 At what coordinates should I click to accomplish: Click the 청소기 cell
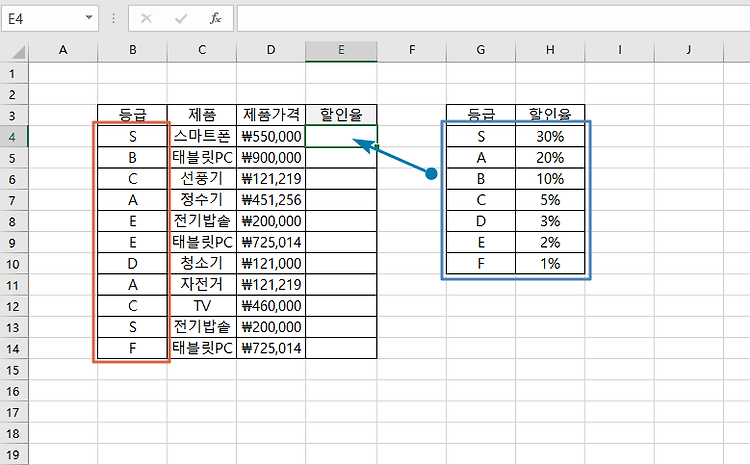(202, 263)
